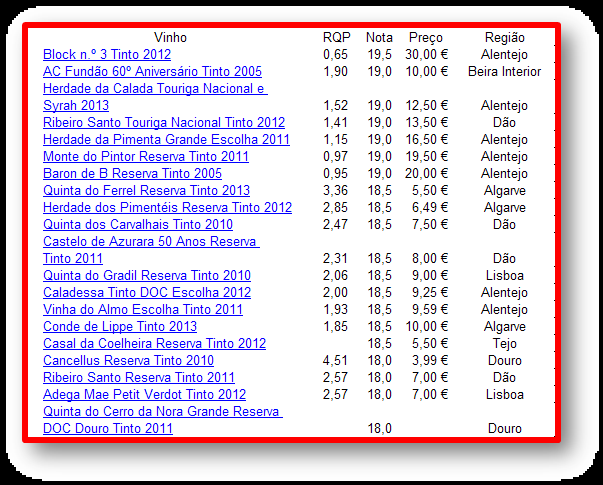The height and width of the screenshot is (485, 603).
Task: Open Herdade da Pimenta Grande Escolha 2011 link
Action: click(x=166, y=140)
